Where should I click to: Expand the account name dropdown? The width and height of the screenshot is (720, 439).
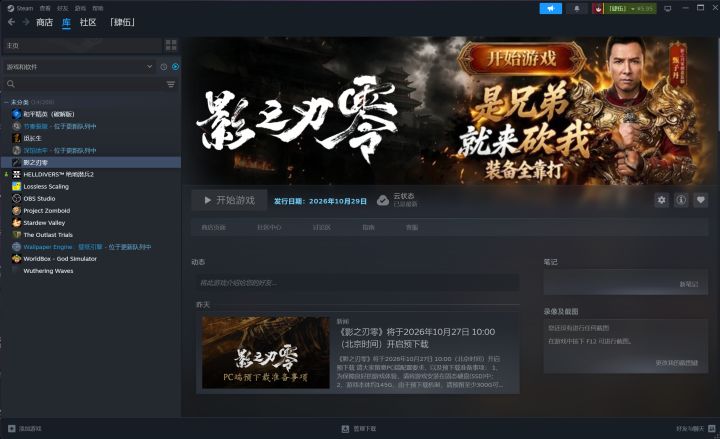pos(630,8)
